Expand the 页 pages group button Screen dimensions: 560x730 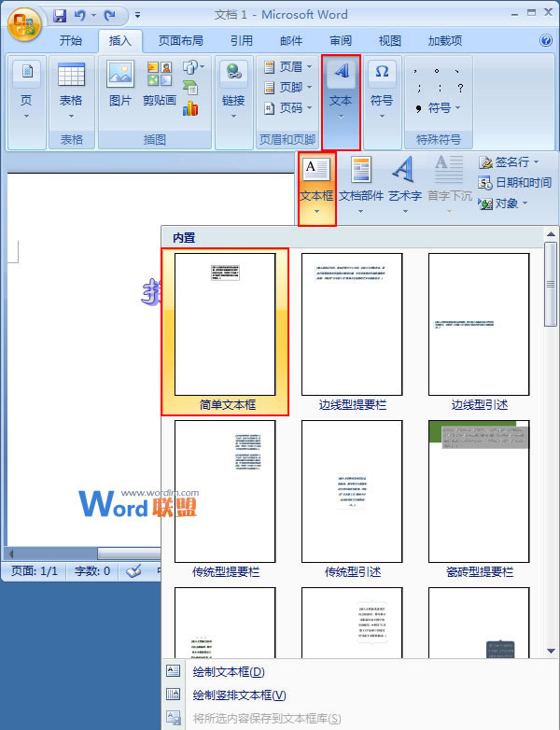pyautogui.click(x=26, y=91)
